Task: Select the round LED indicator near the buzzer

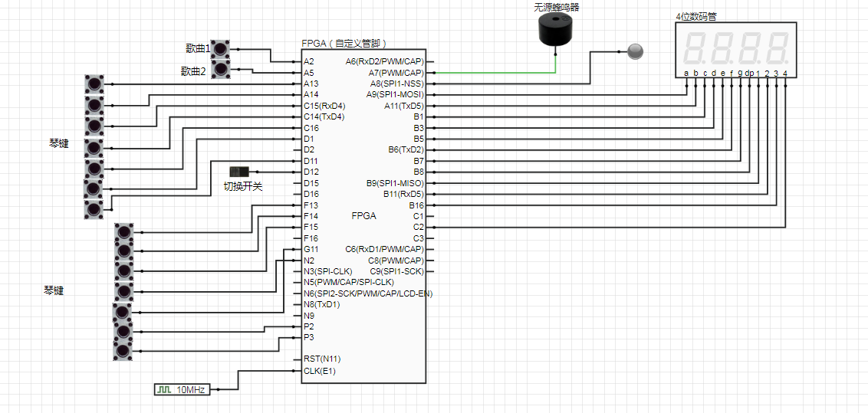Action: tap(634, 51)
